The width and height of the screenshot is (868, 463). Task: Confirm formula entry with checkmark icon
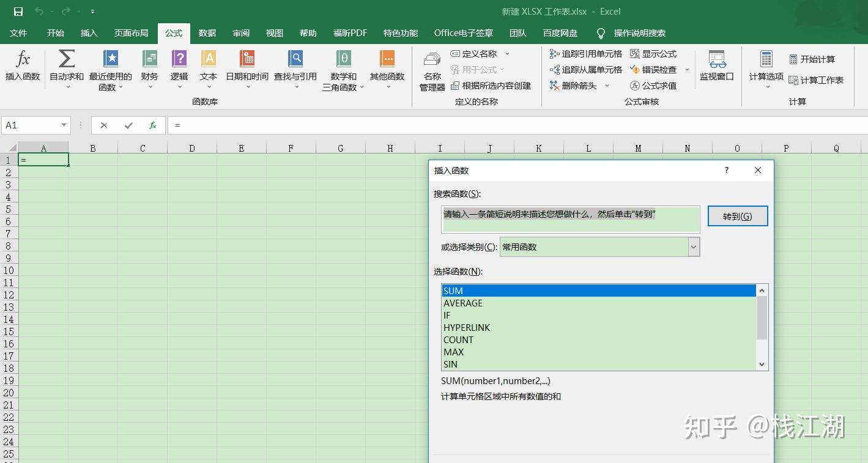(128, 125)
